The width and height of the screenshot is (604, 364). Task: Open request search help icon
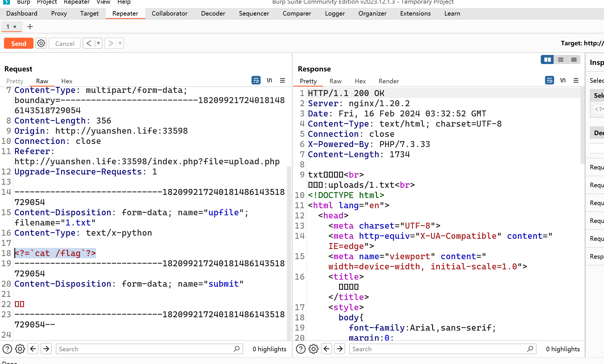7,349
